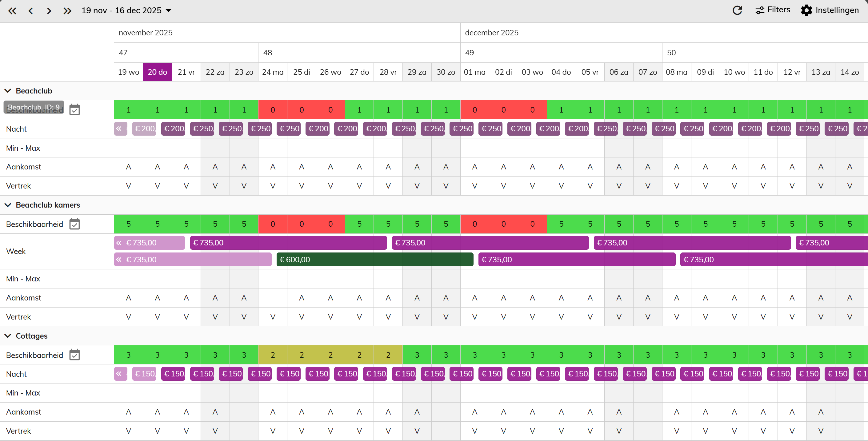
Task: Click the green € 600,00 week price bar
Action: point(375,260)
